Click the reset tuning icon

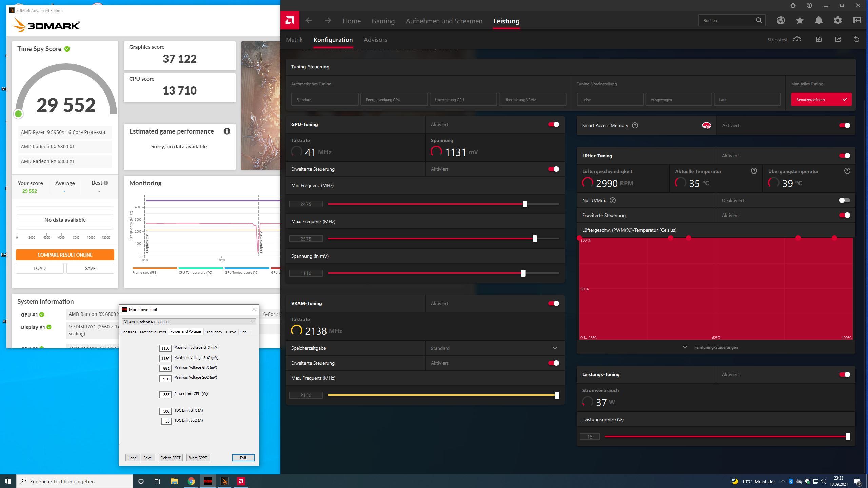point(856,39)
